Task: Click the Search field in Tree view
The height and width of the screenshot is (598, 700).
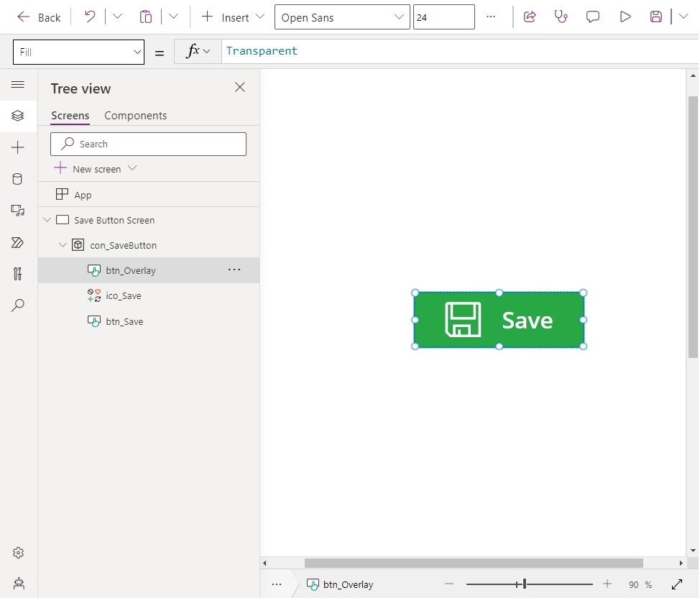Action: click(x=148, y=144)
